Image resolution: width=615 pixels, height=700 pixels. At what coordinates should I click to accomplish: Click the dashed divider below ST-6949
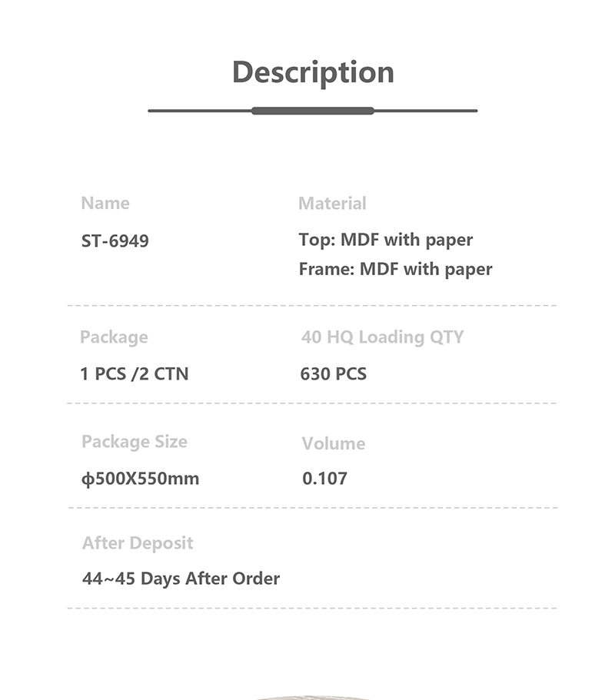(x=312, y=306)
